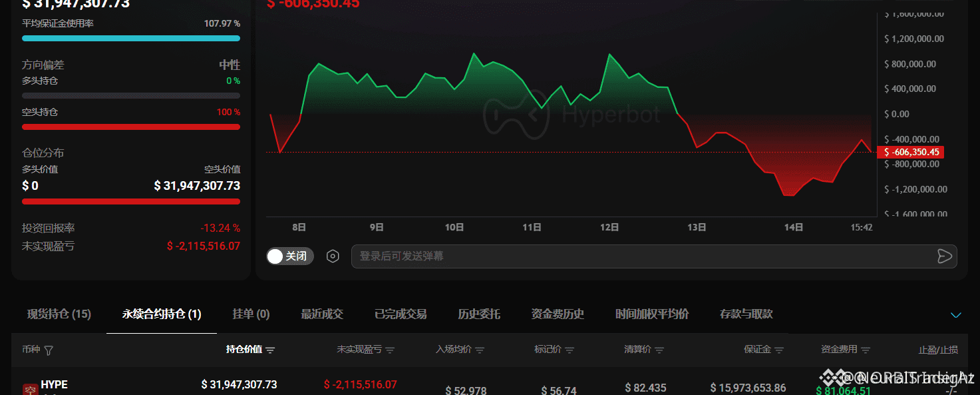Open the 存款与取款 tab

(x=746, y=314)
